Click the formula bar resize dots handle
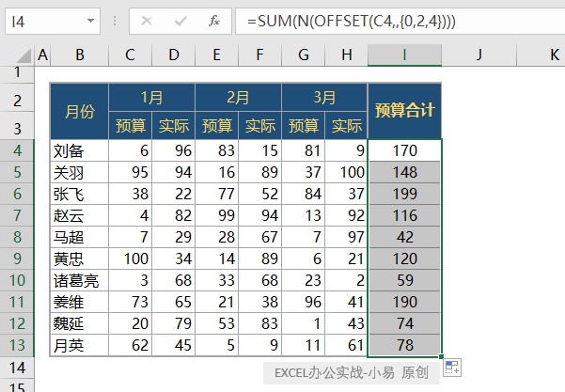 (115, 22)
